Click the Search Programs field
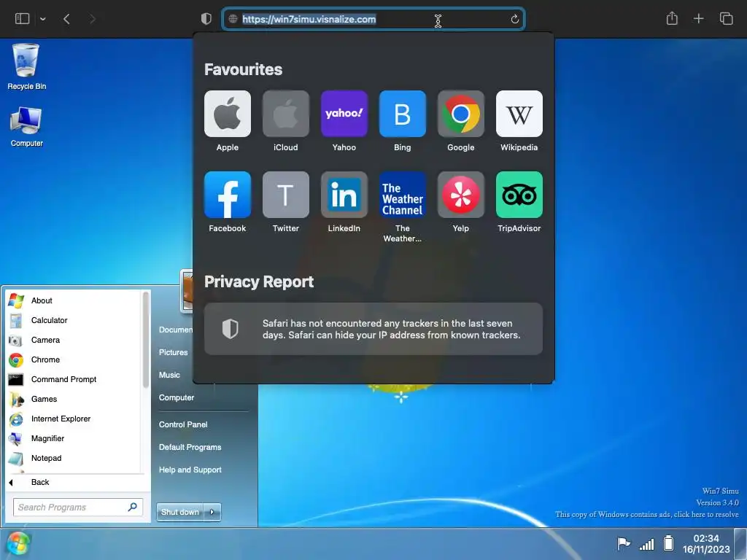The height and width of the screenshot is (560, 747). 77,507
